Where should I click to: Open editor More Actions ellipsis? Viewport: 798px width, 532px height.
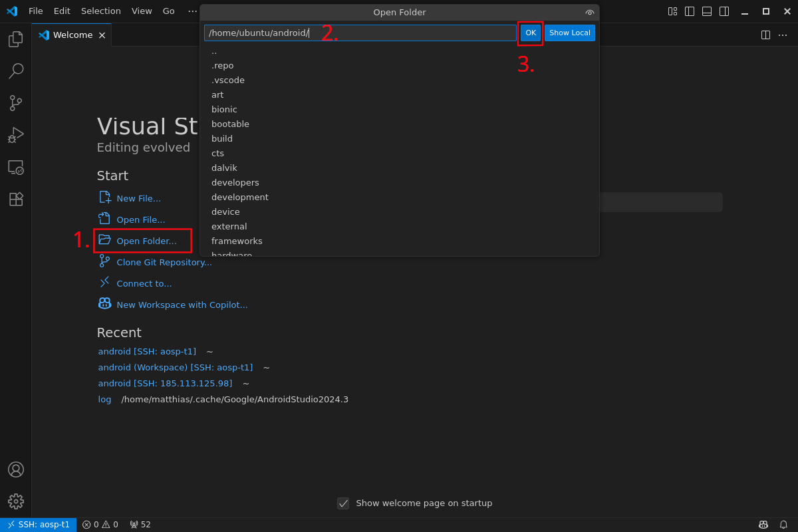pyautogui.click(x=783, y=35)
